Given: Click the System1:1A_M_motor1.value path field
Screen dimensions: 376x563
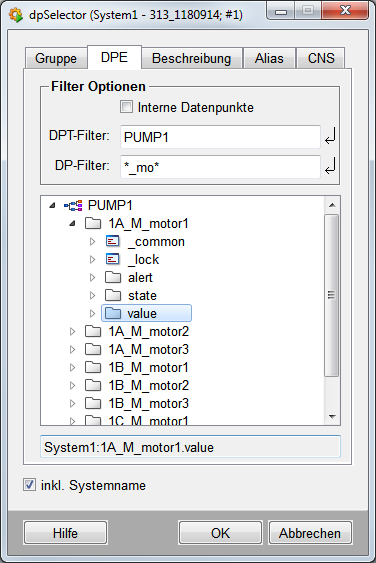Looking at the screenshot, I should tap(190, 447).
